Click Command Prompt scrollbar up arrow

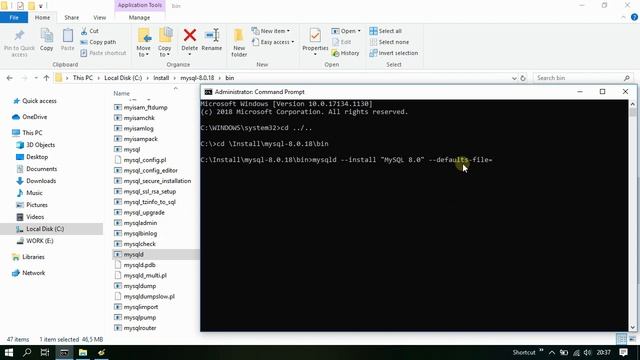click(633, 104)
